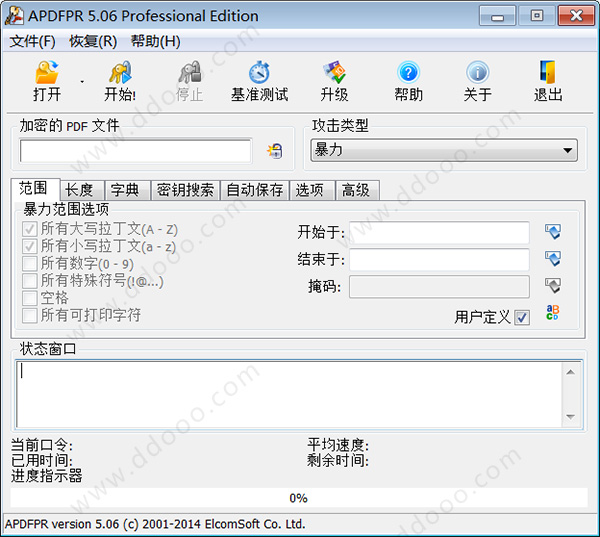Open help via the 帮助 question mark icon

tap(408, 72)
